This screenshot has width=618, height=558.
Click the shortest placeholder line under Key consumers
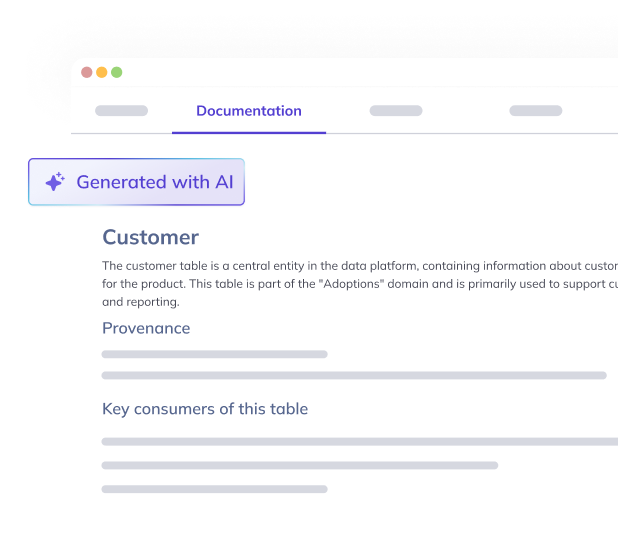(x=214, y=489)
